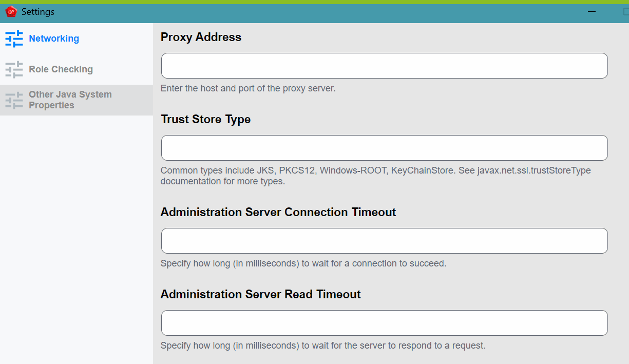Click the Networking sliders icon

point(14,39)
